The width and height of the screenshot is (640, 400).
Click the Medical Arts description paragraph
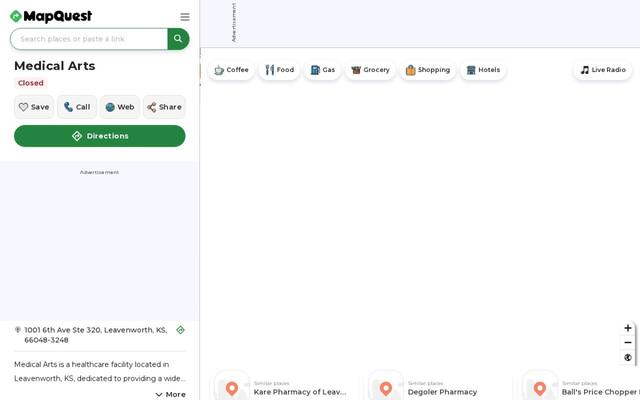pos(100,371)
